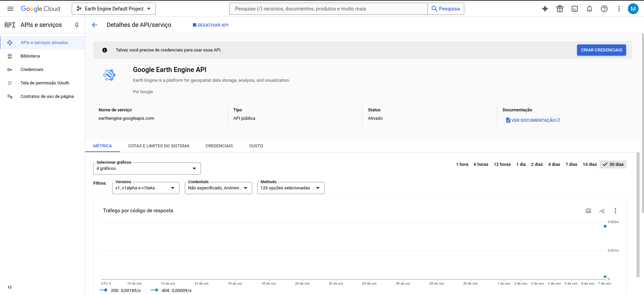The height and width of the screenshot is (295, 644).
Task: Open the help question mark menu
Action: 604,9
